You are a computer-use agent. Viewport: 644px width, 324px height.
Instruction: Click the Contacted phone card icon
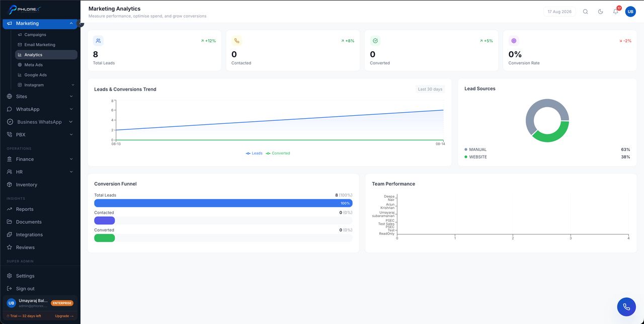(236, 41)
